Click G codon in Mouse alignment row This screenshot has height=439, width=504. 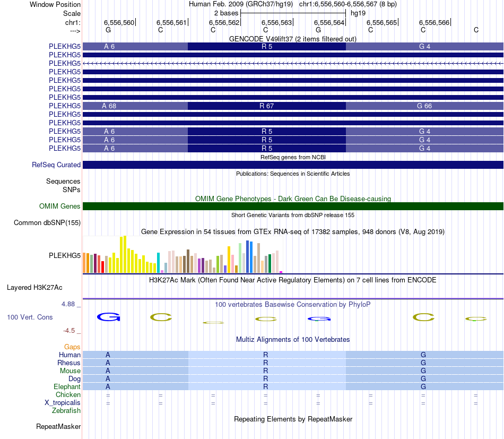(423, 371)
